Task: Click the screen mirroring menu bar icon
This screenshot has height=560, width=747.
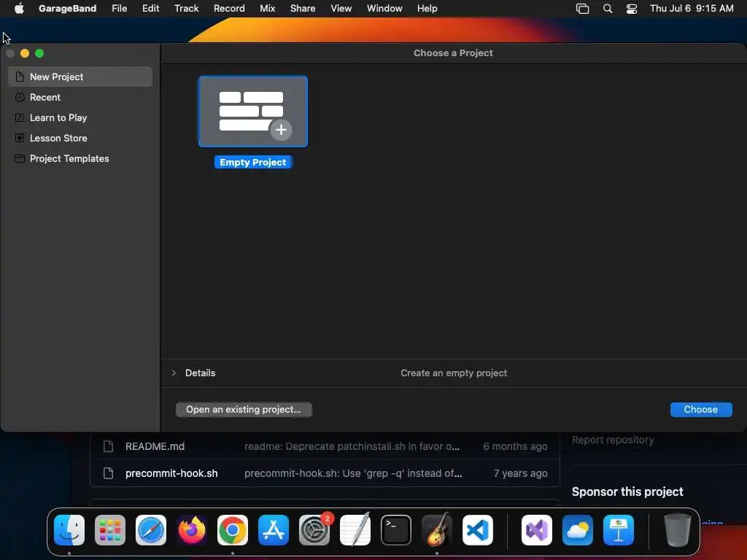Action: pos(582,9)
